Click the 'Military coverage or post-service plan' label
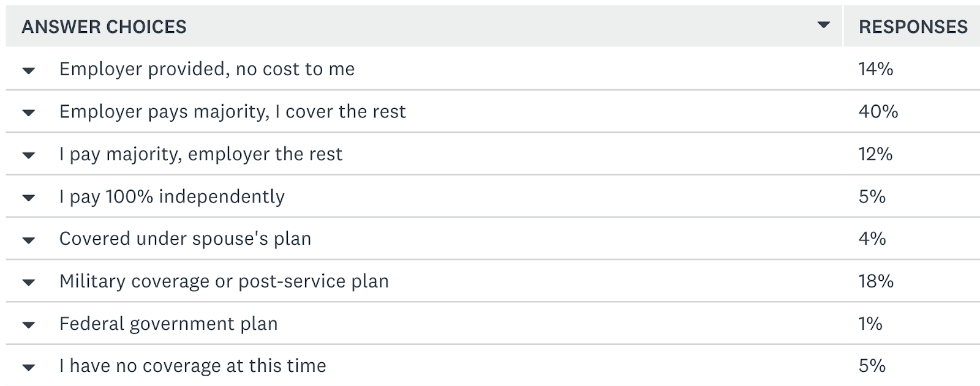This screenshot has height=386, width=980. click(x=224, y=281)
